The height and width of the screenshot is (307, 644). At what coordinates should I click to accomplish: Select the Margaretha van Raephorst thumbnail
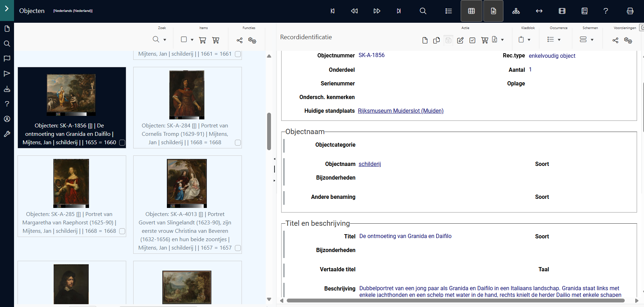[x=71, y=183]
